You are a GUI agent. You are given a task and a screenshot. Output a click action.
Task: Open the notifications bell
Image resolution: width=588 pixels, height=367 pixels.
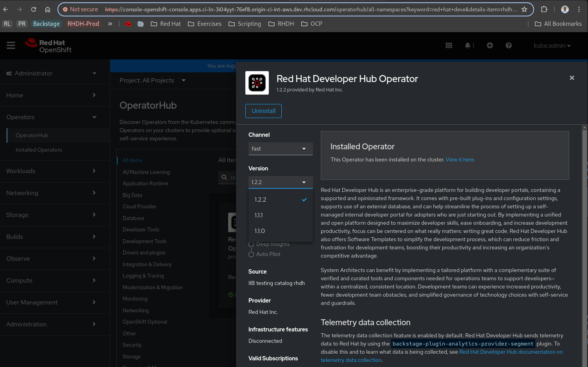(x=468, y=46)
